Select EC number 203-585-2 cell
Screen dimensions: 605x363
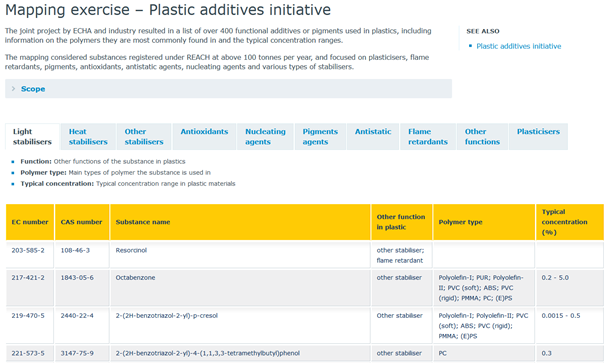30,255
